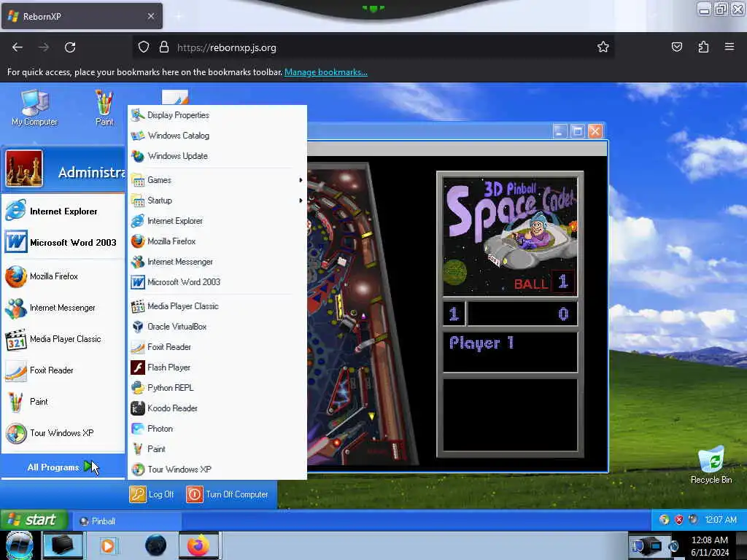Image resolution: width=747 pixels, height=560 pixels.
Task: Select the RebornXP browser tab
Action: pyautogui.click(x=82, y=16)
